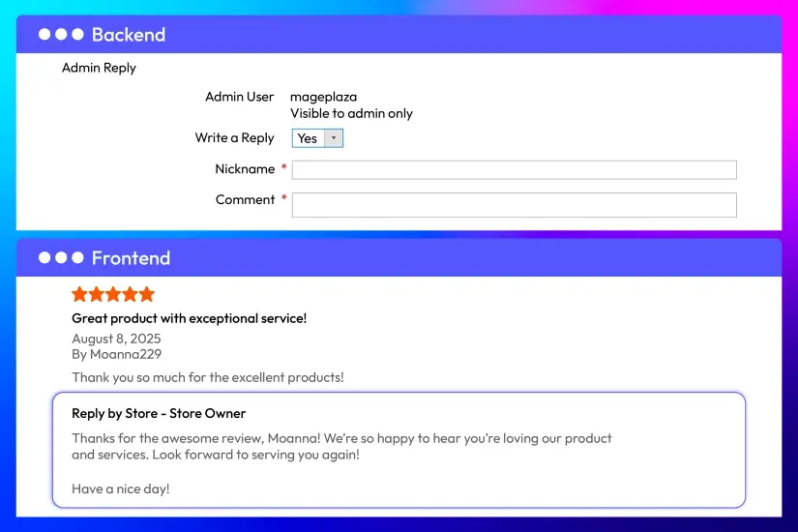This screenshot has width=798, height=532.
Task: Click the August 8, 2025 review date
Action: tap(116, 339)
